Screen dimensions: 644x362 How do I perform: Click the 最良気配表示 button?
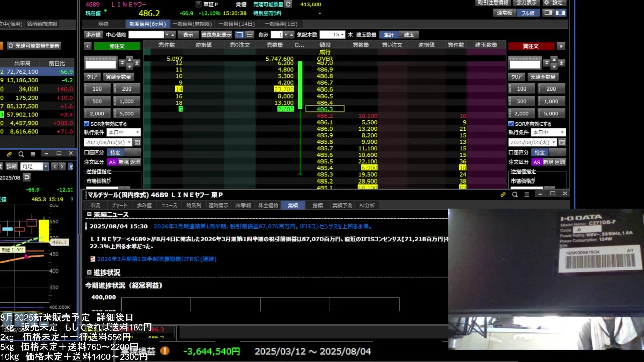point(216,35)
